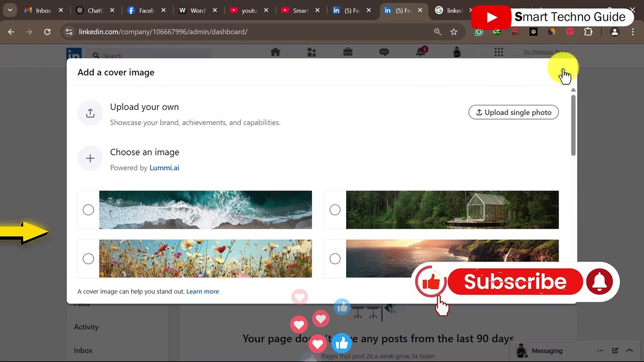The height and width of the screenshot is (362, 644).
Task: Open Chrome's tab search dropdown arrow
Action: (x=10, y=10)
